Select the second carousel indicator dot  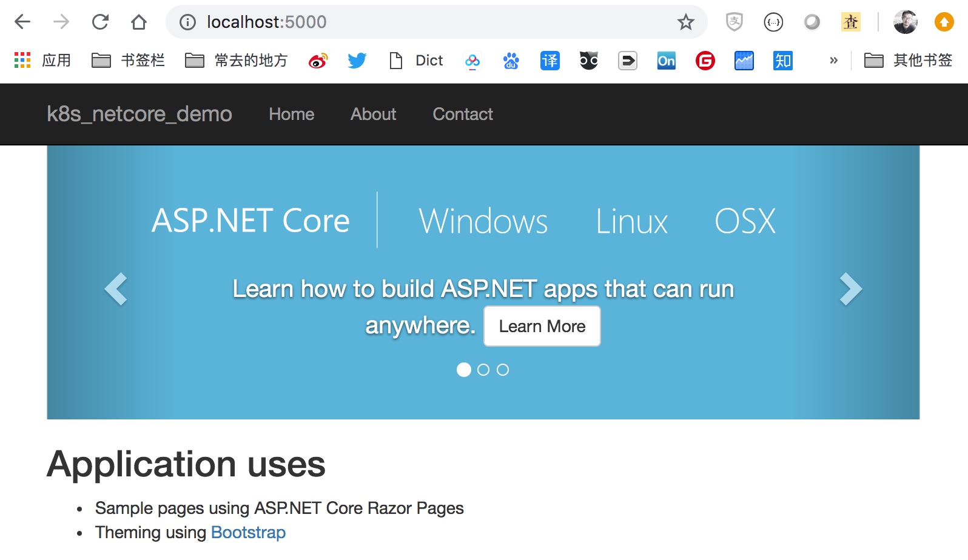[x=483, y=370]
